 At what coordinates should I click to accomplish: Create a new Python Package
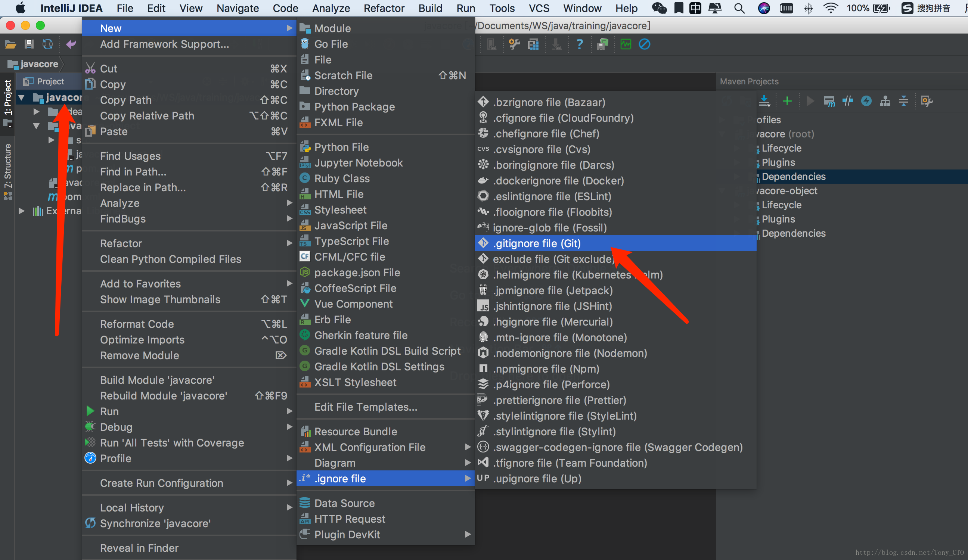[386, 107]
